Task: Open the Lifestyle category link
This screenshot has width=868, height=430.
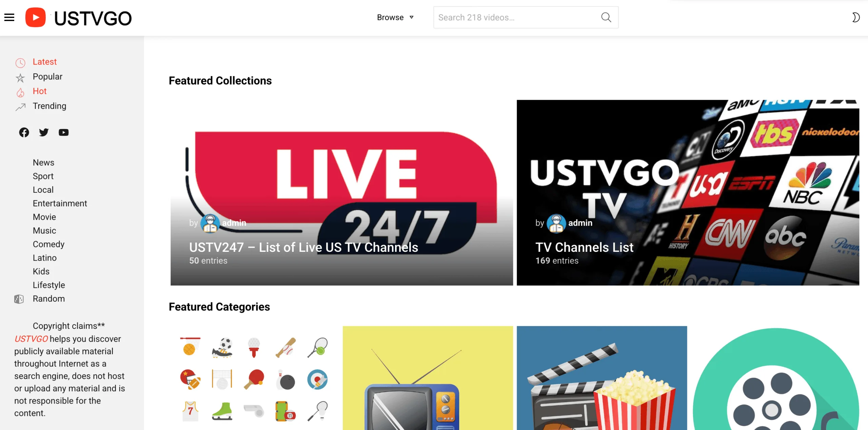Action: click(x=49, y=285)
